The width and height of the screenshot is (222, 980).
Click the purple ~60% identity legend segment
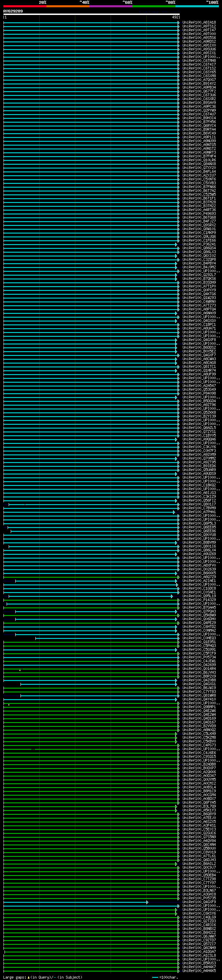click(111, 6)
